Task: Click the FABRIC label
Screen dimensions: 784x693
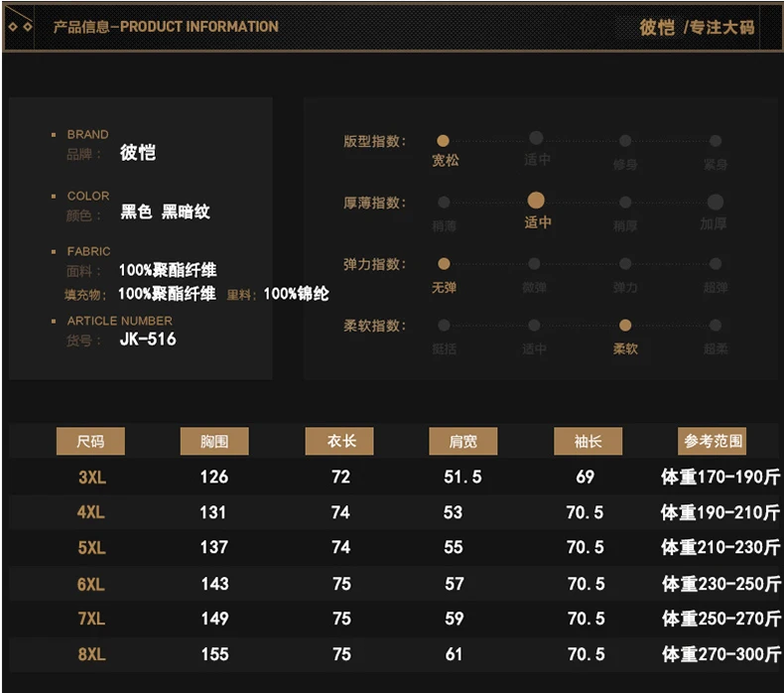Action: [89, 251]
